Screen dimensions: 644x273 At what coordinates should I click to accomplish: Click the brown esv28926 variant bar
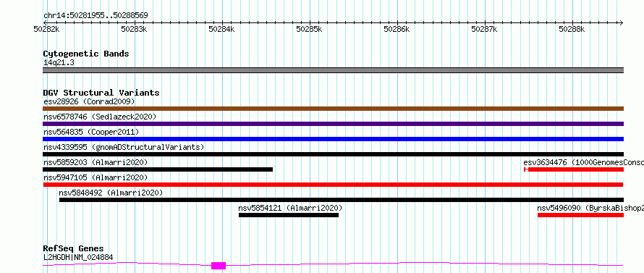pos(333,109)
